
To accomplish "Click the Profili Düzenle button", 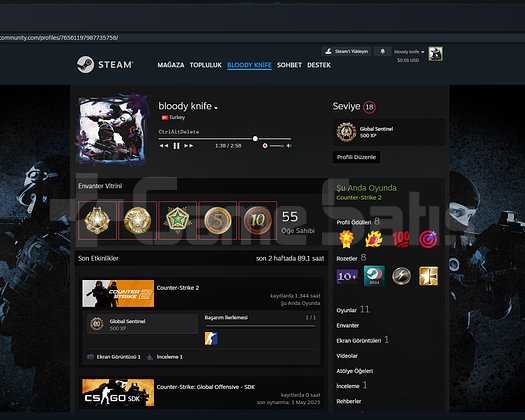I will click(356, 157).
